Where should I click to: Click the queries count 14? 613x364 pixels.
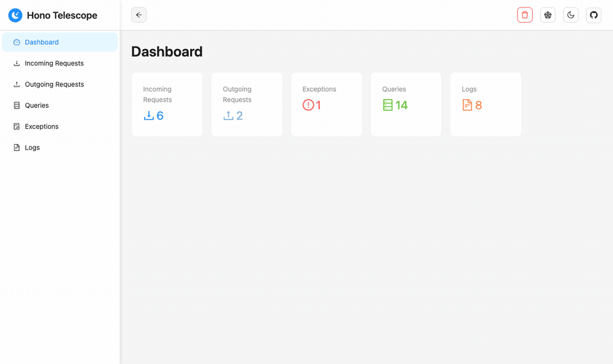coord(402,105)
